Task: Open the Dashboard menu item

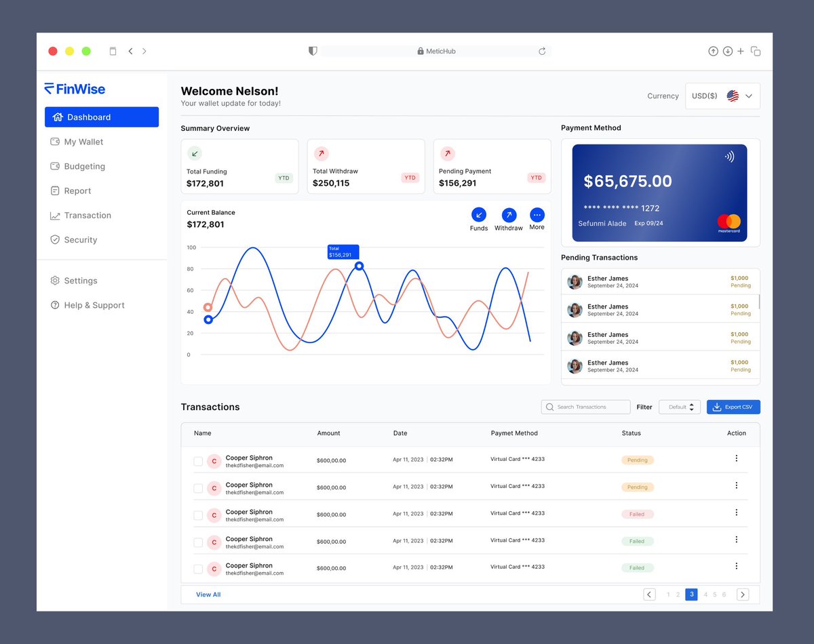Action: click(x=102, y=117)
